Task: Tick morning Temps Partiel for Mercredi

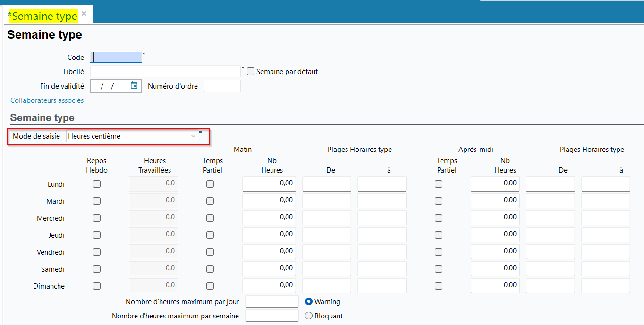Action: (210, 218)
